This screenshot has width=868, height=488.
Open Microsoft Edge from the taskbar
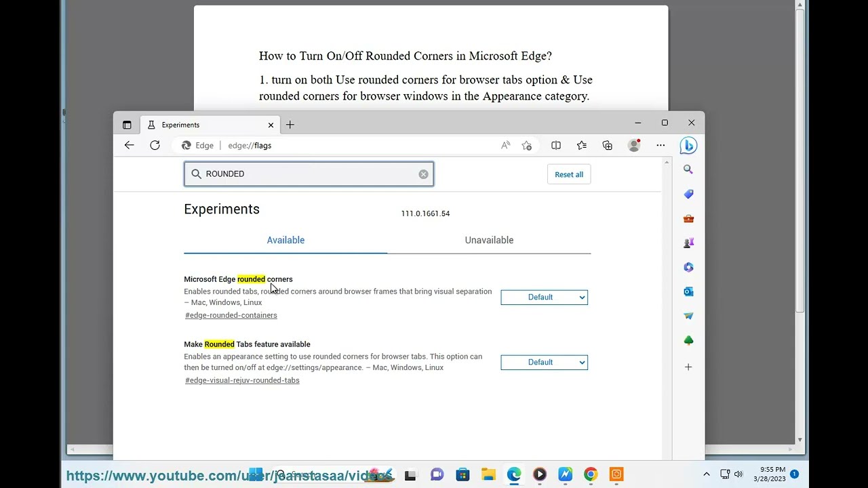click(514, 474)
